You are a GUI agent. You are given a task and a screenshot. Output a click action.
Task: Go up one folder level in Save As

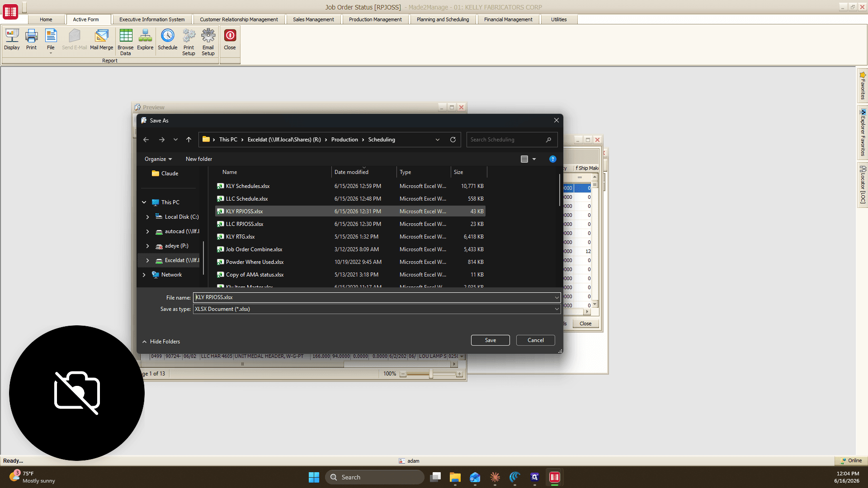pyautogui.click(x=189, y=140)
